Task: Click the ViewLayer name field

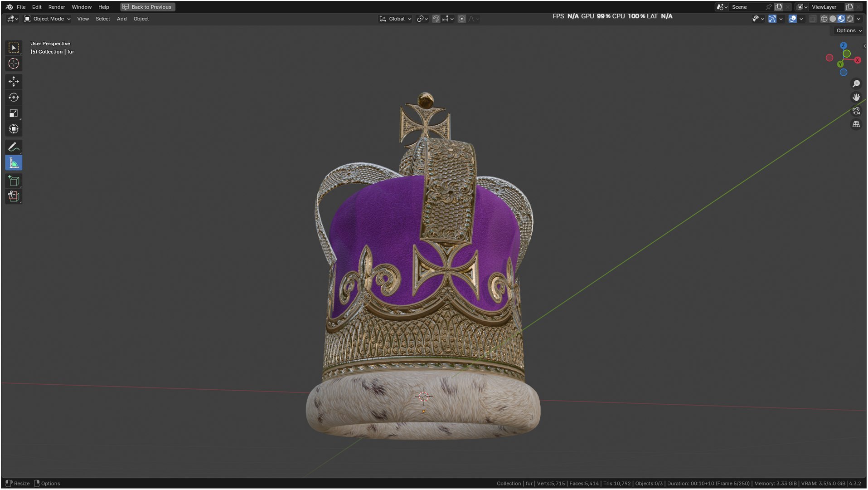Action: [x=827, y=7]
